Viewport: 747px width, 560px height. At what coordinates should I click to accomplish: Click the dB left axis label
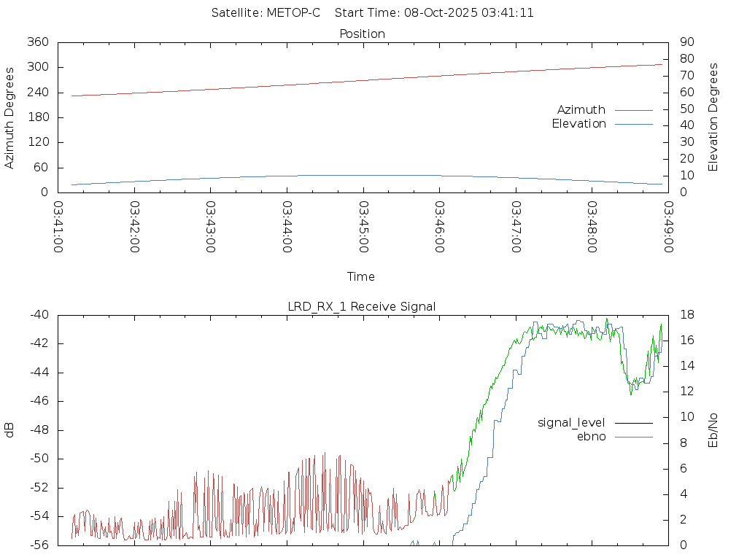pos(9,430)
